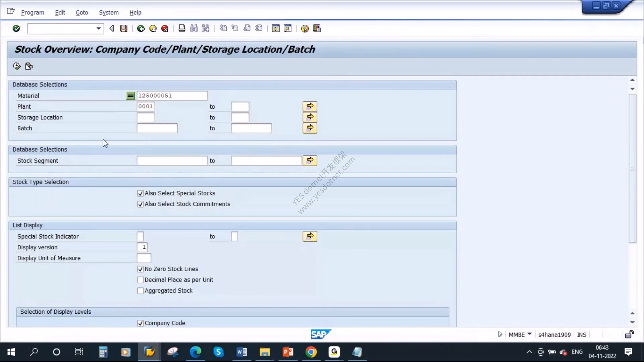Click the Execute clock icon
The width and height of the screenshot is (644, 362).
click(17, 66)
